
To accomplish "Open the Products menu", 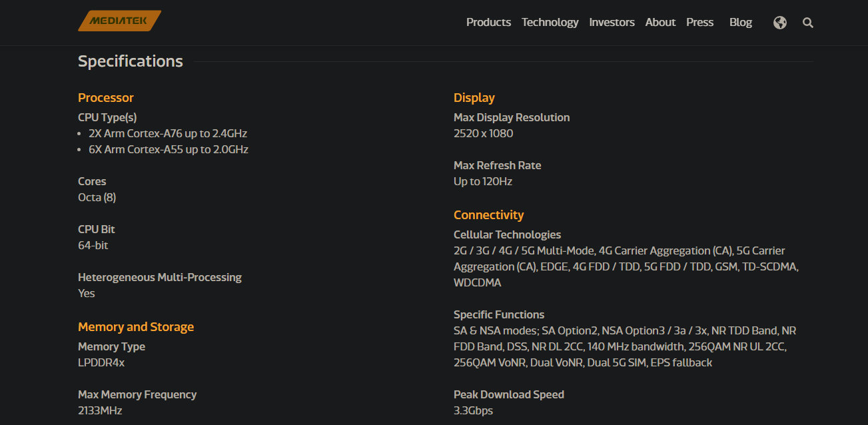I will point(488,22).
